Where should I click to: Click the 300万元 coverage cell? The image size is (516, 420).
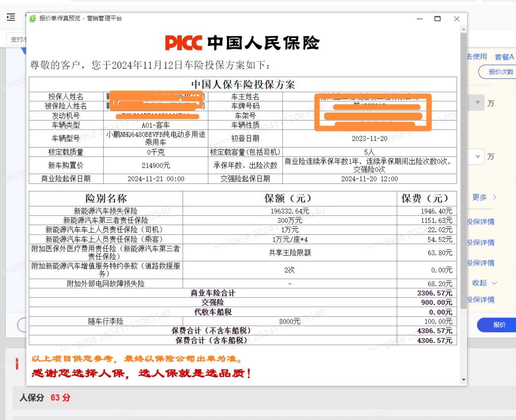[x=289, y=220]
